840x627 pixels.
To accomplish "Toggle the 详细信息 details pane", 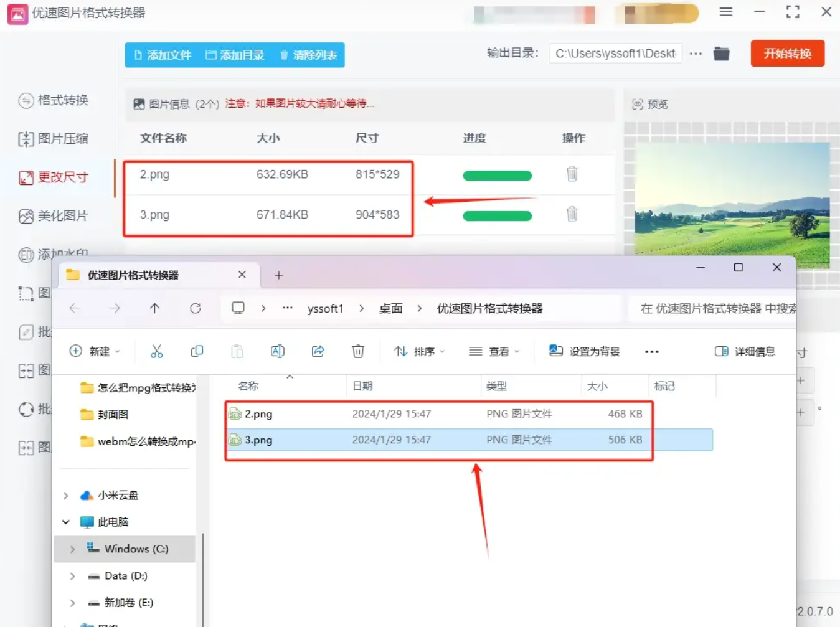I will tap(745, 352).
